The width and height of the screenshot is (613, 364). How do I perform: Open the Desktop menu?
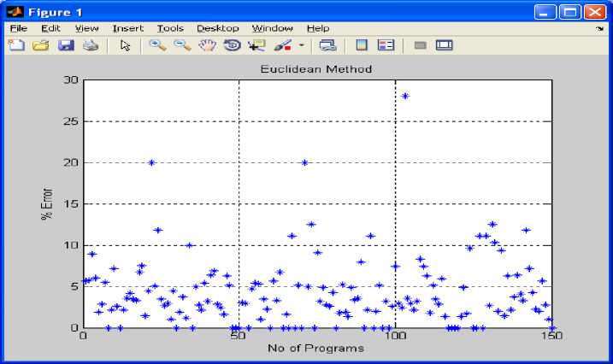tap(218, 28)
